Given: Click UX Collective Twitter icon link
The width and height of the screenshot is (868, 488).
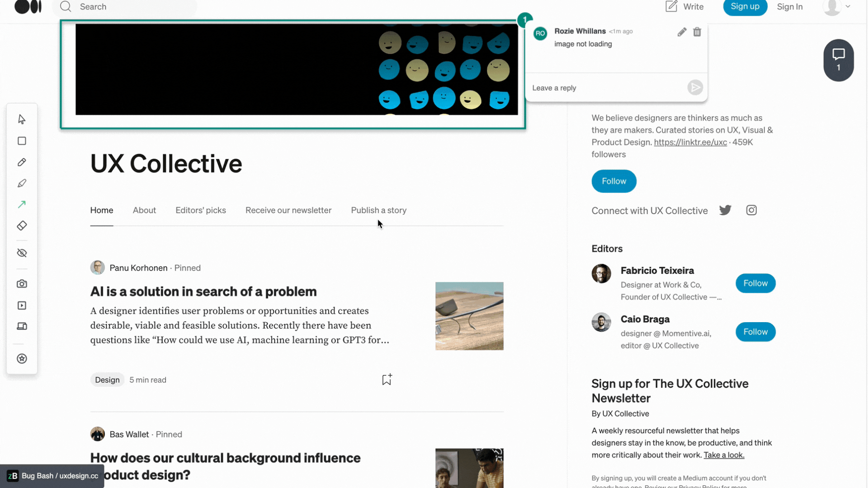Looking at the screenshot, I should click(x=725, y=210).
